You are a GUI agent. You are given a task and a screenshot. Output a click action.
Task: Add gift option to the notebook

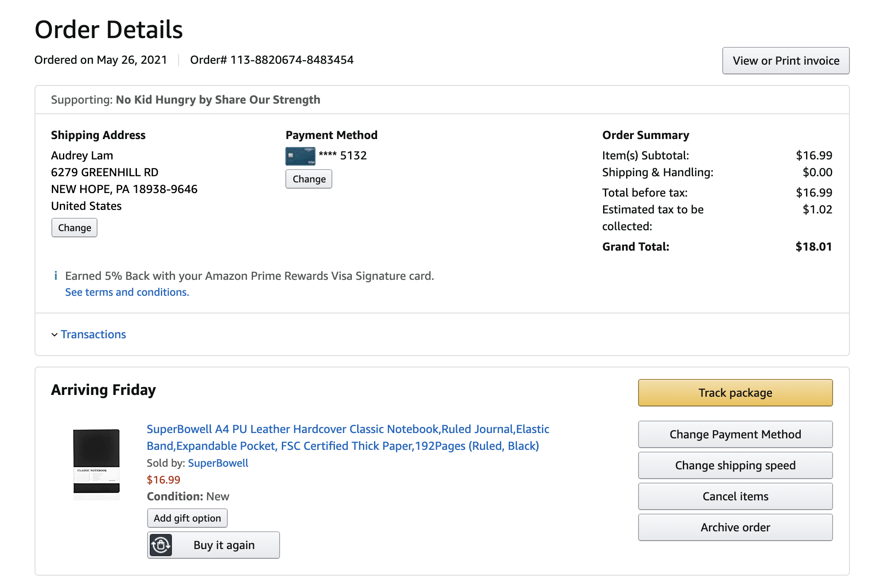[187, 518]
